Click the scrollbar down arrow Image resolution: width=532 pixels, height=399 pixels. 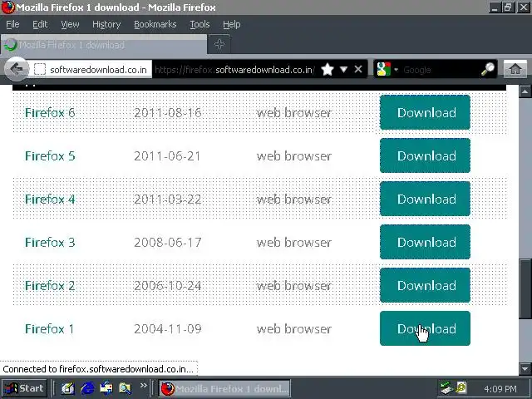pyautogui.click(x=525, y=368)
